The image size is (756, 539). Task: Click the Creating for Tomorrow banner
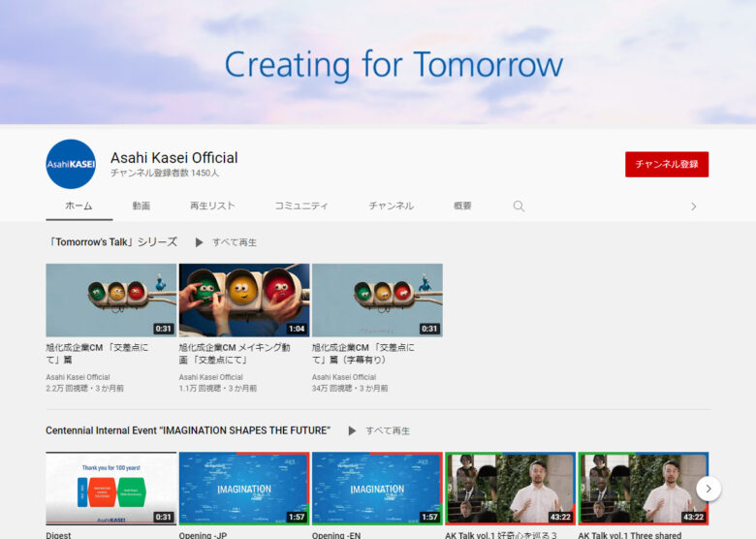tap(378, 62)
